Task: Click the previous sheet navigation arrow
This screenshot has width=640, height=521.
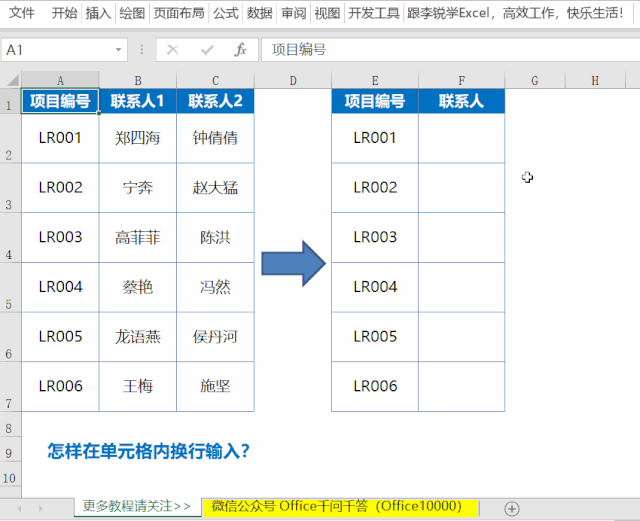Action: [x=19, y=509]
